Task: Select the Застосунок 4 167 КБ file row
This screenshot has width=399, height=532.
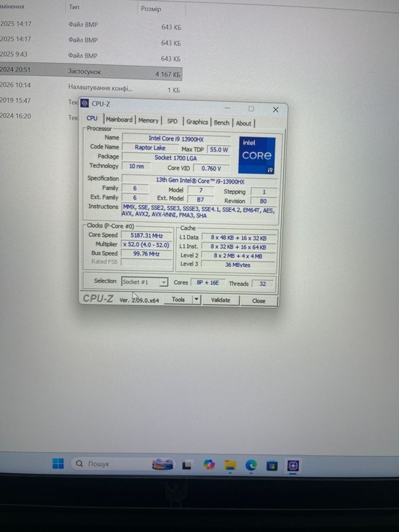Action: coord(91,72)
